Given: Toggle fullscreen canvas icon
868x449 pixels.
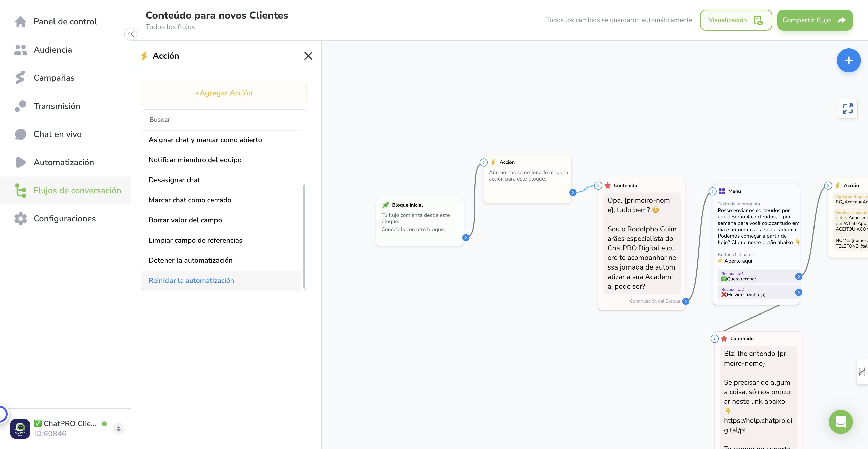Looking at the screenshot, I should [x=848, y=109].
